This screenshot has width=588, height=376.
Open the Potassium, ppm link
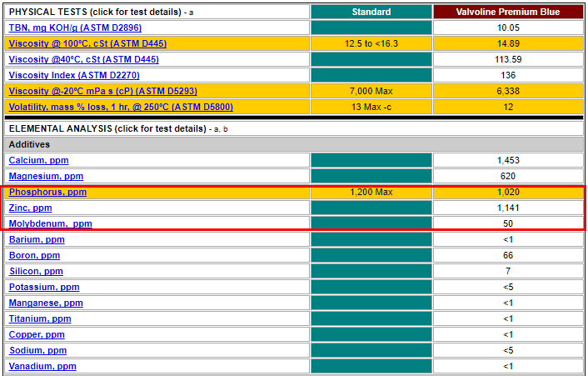(x=44, y=287)
